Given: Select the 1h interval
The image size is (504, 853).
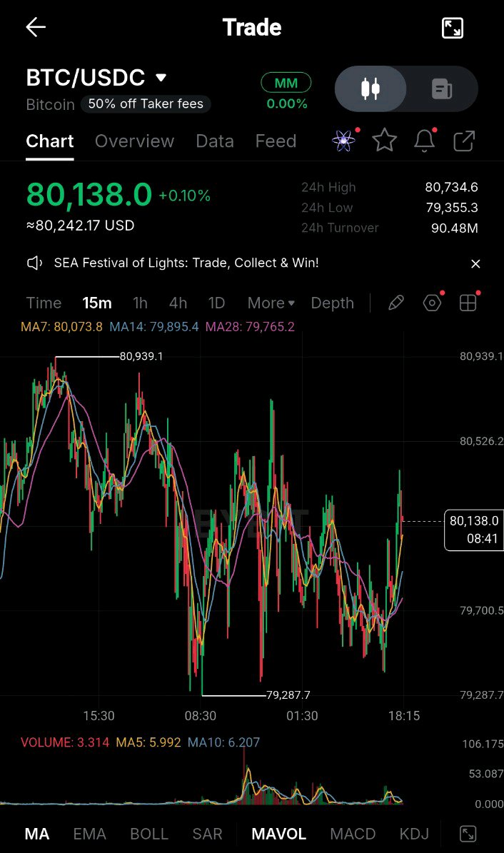Looking at the screenshot, I should pyautogui.click(x=140, y=303).
